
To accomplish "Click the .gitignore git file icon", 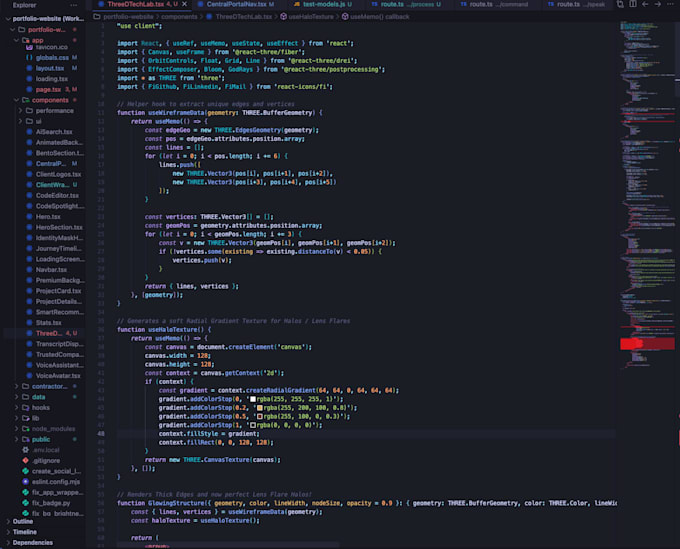I will pyautogui.click(x=26, y=461).
